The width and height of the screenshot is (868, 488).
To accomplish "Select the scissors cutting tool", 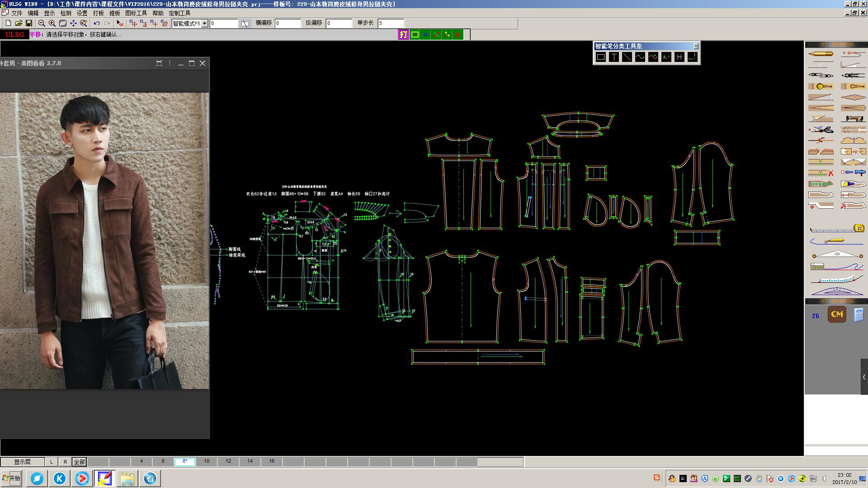I will pos(821,130).
